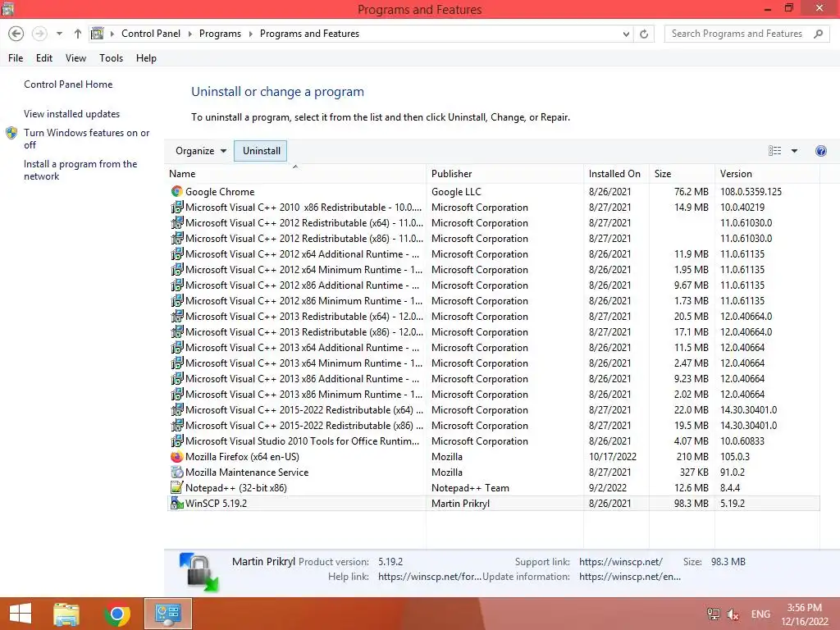Expand the chevron before Control Panel breadcrumb
This screenshot has height=630, width=840.
tap(112, 34)
